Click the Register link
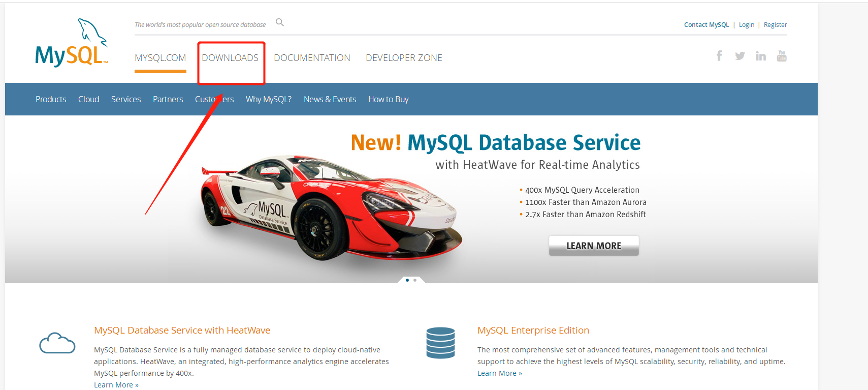This screenshot has width=868, height=390. [x=776, y=25]
